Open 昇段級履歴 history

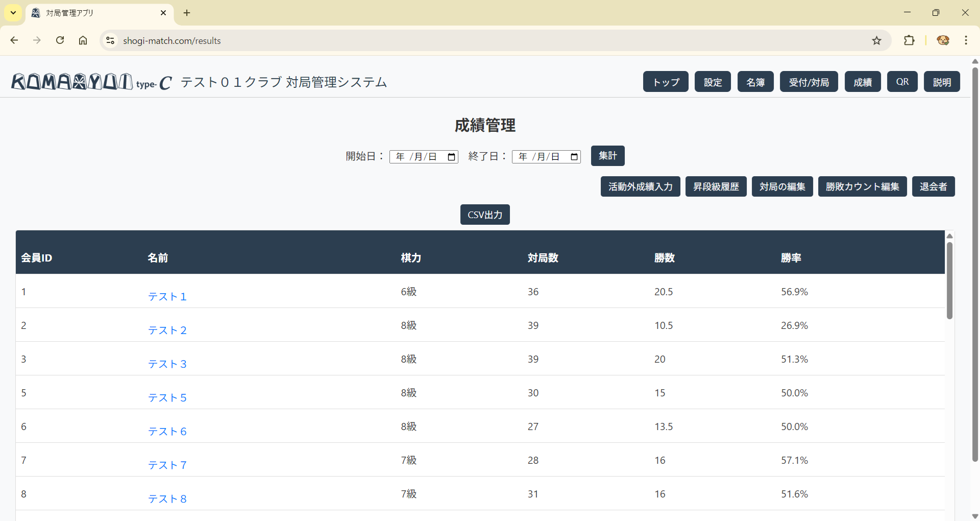click(716, 186)
